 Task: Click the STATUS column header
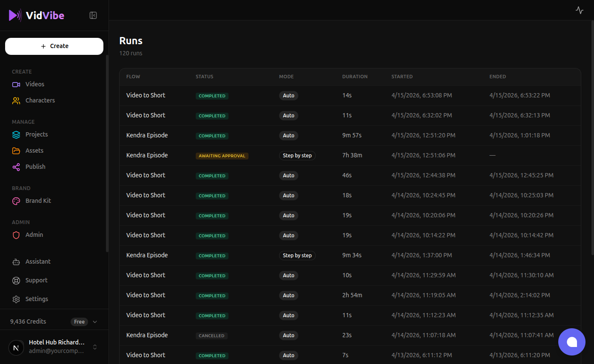coord(205,77)
